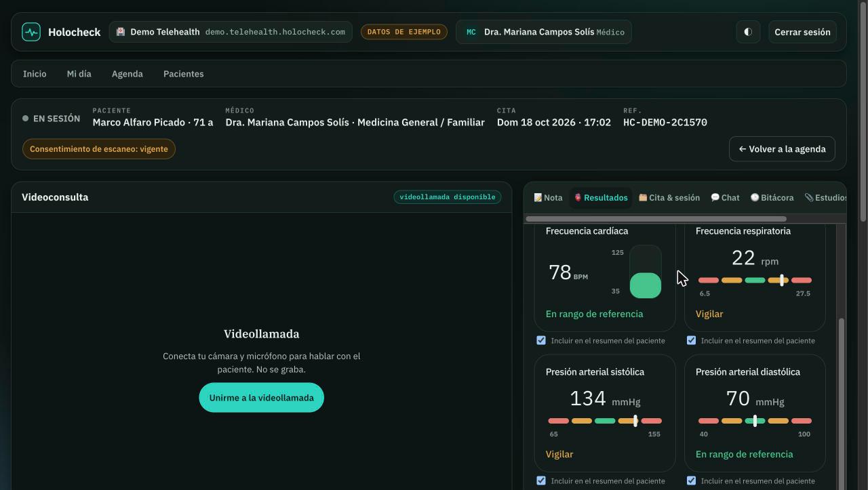Click the MC avatar badge
Screen dimensions: 868x490
coord(471,32)
